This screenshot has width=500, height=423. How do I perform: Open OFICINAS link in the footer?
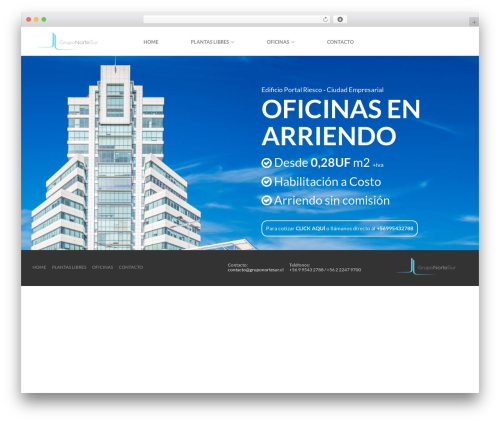click(x=102, y=267)
